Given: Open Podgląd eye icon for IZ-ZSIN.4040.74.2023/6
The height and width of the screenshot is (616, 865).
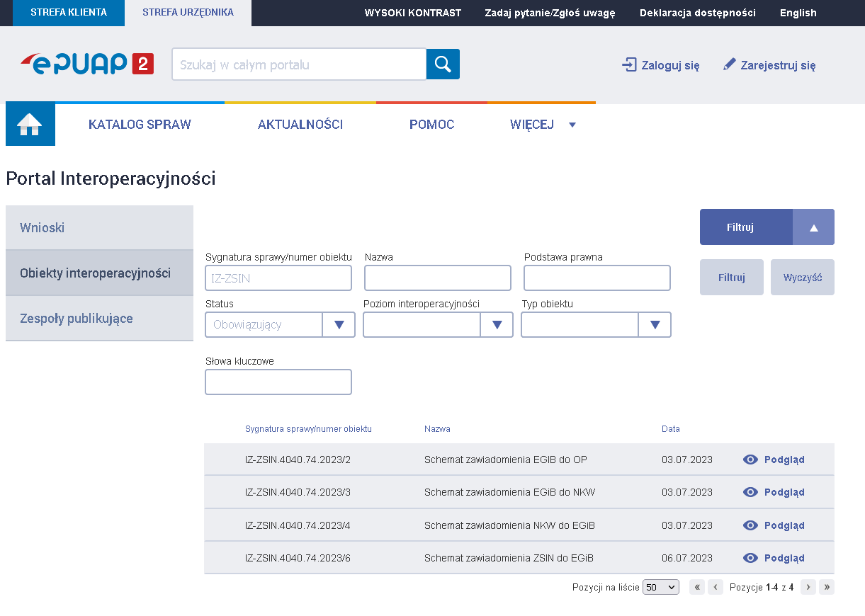Looking at the screenshot, I should 750,558.
